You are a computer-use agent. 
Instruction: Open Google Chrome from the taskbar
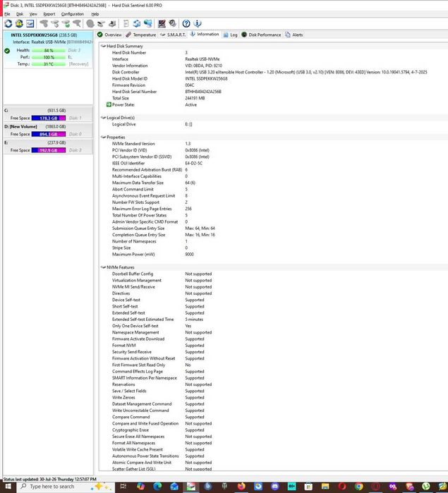pyautogui.click(x=358, y=487)
